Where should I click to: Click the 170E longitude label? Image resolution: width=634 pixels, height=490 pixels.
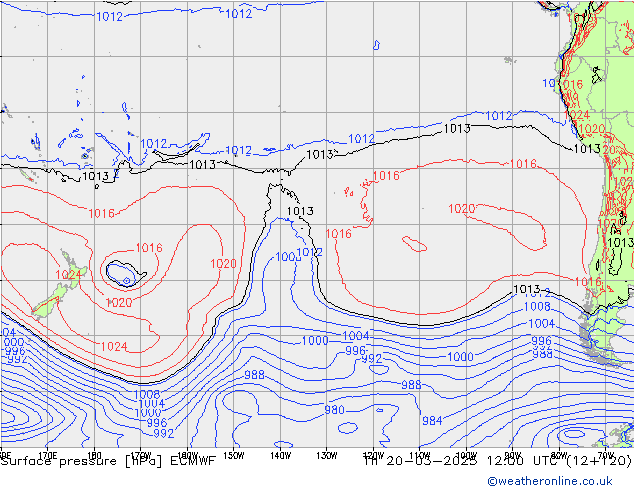point(47,456)
